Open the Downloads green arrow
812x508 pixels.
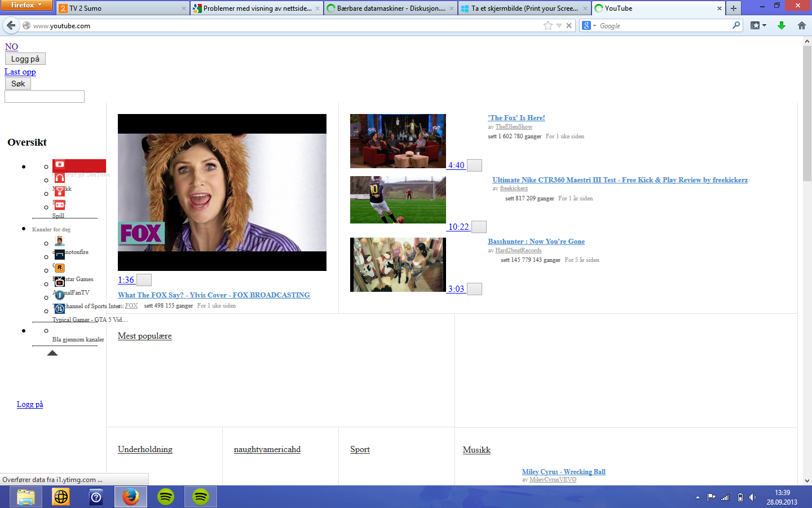(782, 25)
